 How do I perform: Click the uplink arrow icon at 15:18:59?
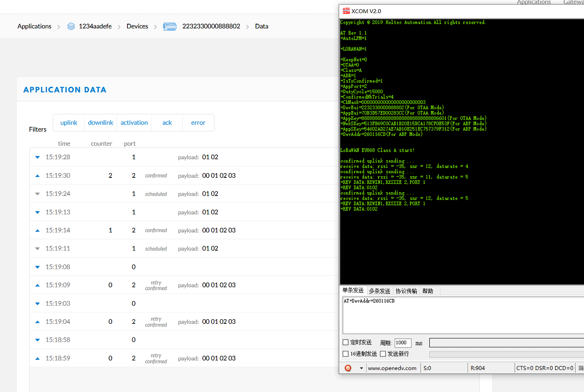37,359
